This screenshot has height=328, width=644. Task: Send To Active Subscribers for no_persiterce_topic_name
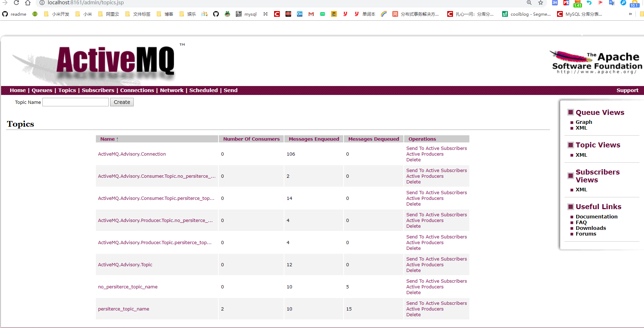[x=437, y=281]
